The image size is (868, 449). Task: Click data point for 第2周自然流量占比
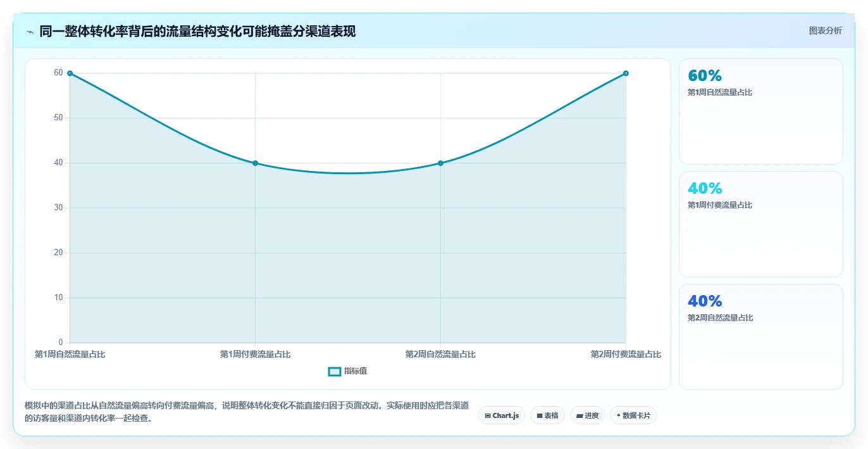coord(440,163)
